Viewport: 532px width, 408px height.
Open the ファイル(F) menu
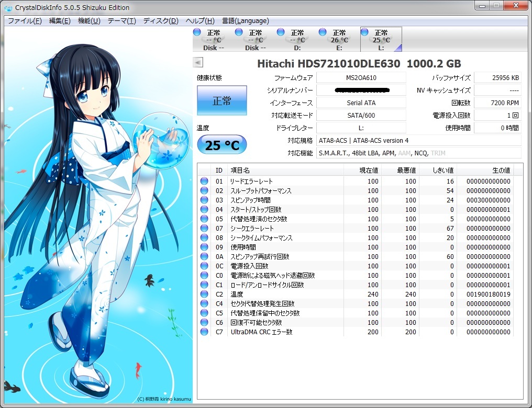coord(25,21)
